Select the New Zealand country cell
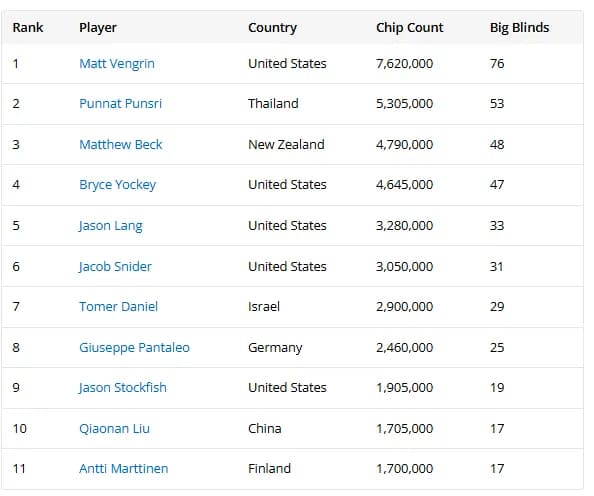 (286, 144)
